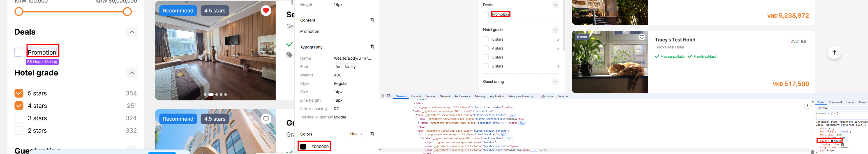Viewport: 868px width, 154px height.
Task: Switch to the Console tab in DevTools
Action: click(x=416, y=97)
